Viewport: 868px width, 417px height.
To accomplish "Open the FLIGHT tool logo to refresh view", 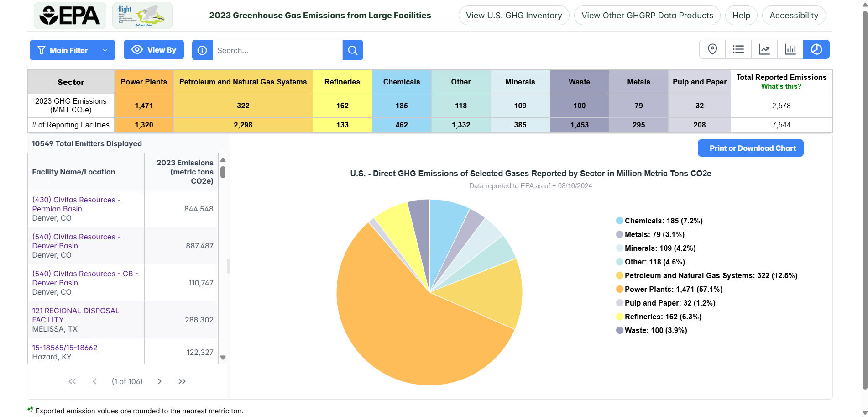I will point(142,15).
